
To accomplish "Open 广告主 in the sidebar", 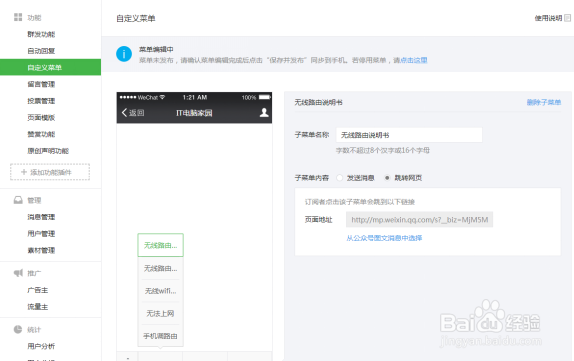I will [x=37, y=290].
